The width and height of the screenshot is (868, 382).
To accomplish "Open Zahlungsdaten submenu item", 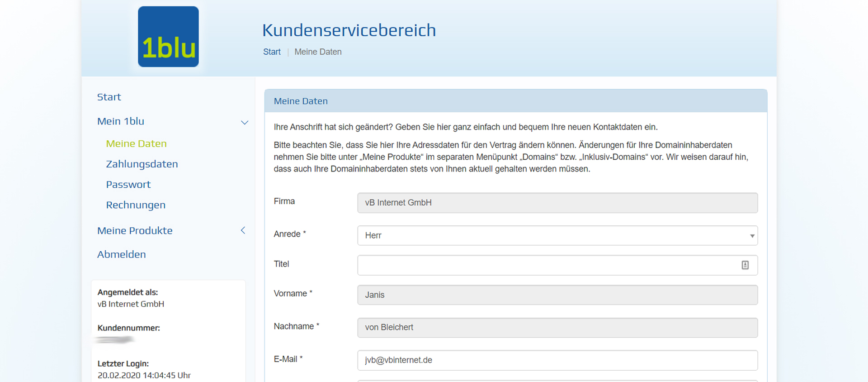I will (x=142, y=164).
